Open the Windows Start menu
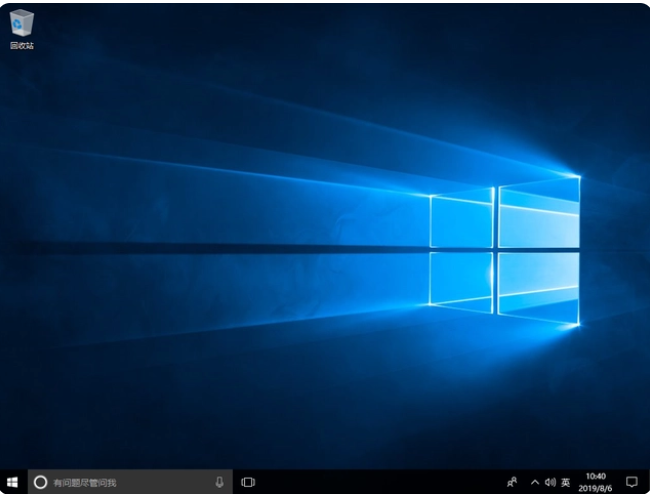The height and width of the screenshot is (494, 650). (12, 482)
